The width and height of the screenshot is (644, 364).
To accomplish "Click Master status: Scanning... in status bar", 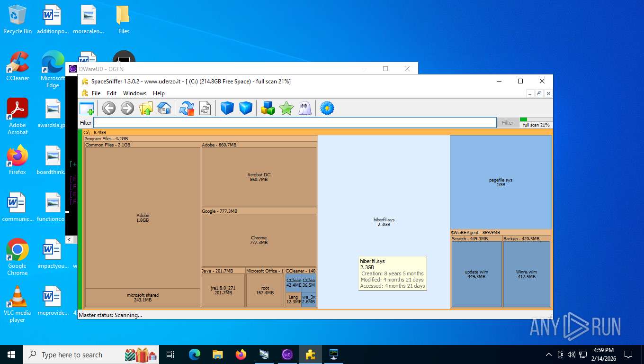I will [110, 315].
